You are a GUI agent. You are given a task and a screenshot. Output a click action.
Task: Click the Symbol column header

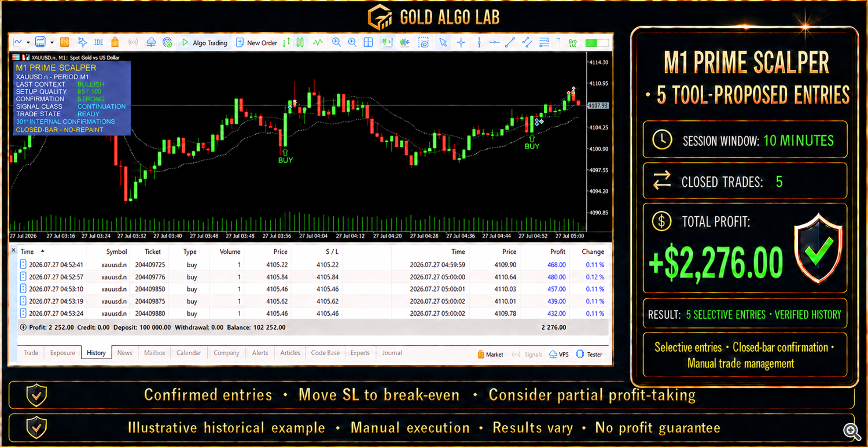[x=116, y=252]
